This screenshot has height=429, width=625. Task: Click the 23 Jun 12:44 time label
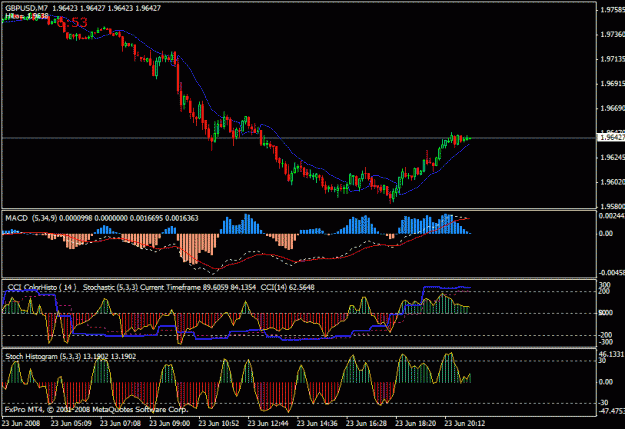268,423
